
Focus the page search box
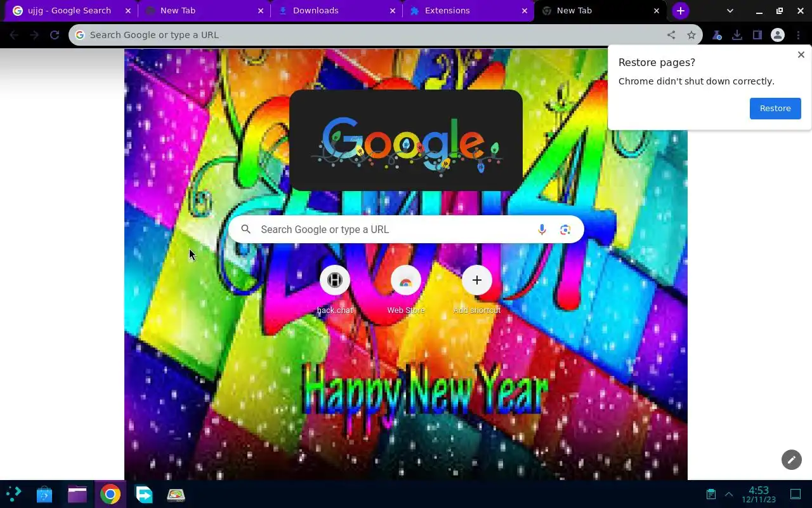(406, 229)
